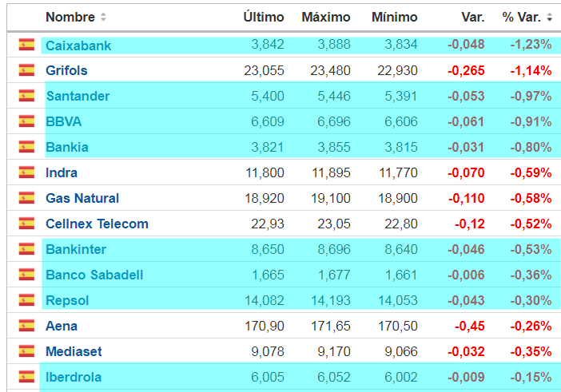Click the Spain flag beside Caixabank
This screenshot has width=561, height=392.
(x=27, y=45)
